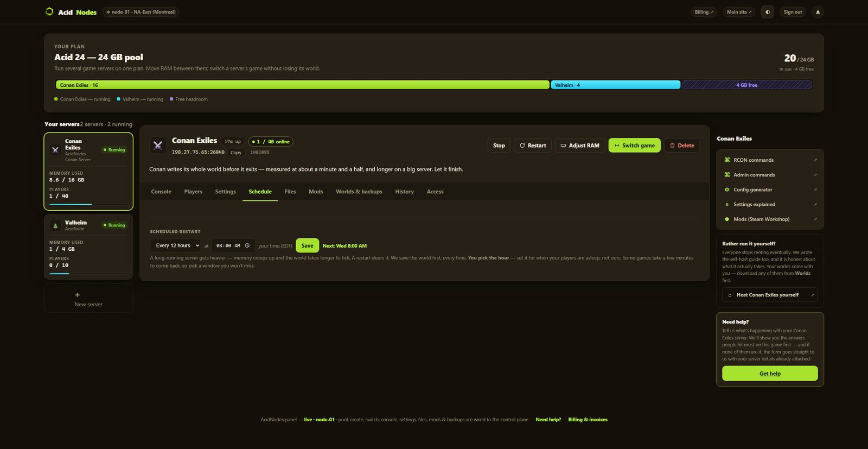Click the 17m up uptime badge

click(x=233, y=142)
